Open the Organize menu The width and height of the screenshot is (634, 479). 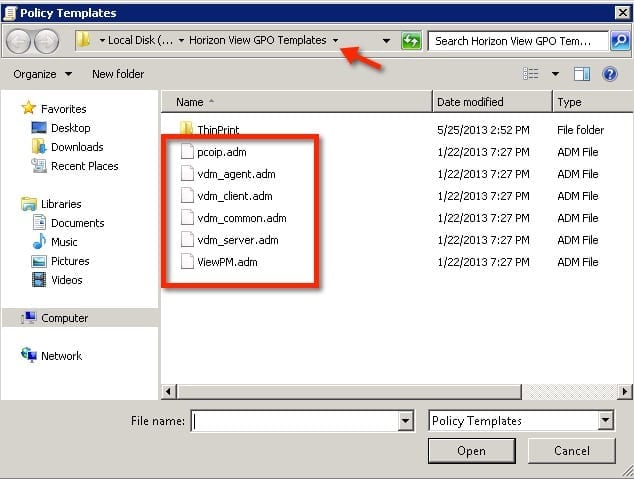point(42,74)
